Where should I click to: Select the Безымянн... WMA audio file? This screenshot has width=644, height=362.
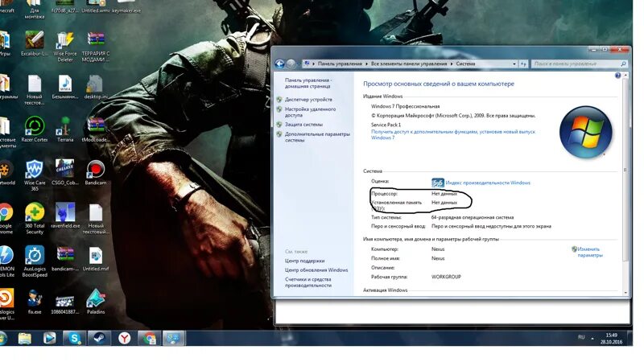(65, 87)
